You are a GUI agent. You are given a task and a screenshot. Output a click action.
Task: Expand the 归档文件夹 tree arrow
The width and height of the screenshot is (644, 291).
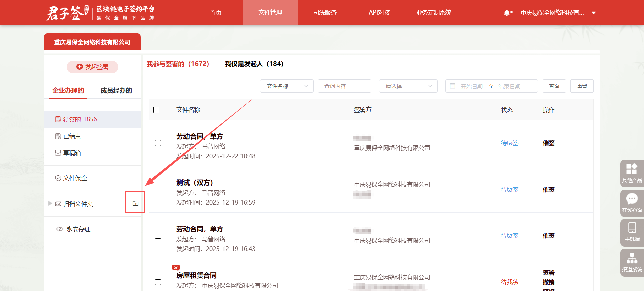50,203
